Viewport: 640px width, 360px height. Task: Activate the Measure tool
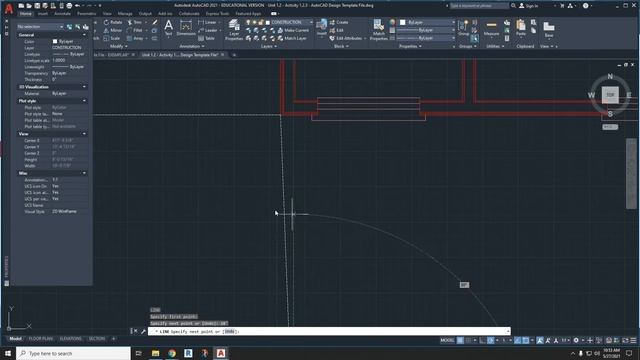pos(491,28)
